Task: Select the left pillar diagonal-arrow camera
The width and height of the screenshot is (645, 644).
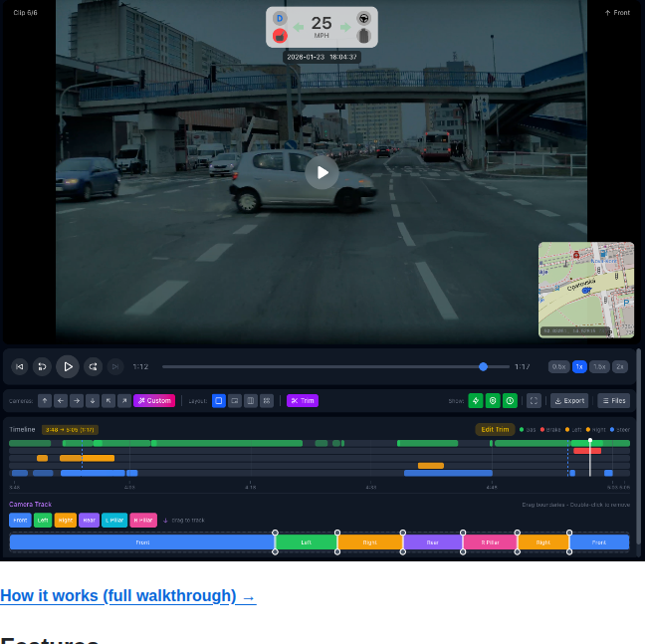Action: coord(108,400)
